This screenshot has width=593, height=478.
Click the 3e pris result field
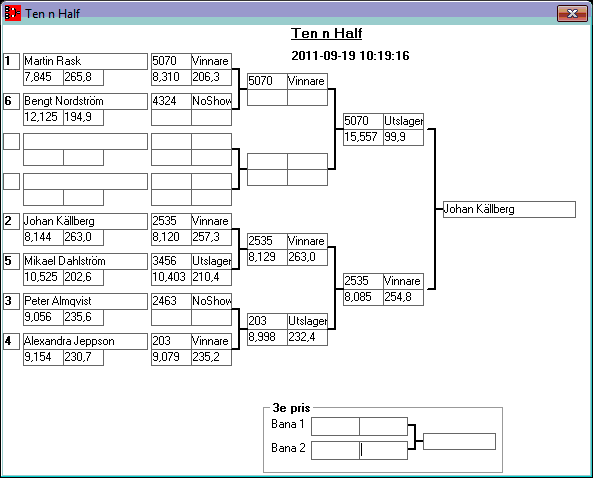click(x=459, y=442)
